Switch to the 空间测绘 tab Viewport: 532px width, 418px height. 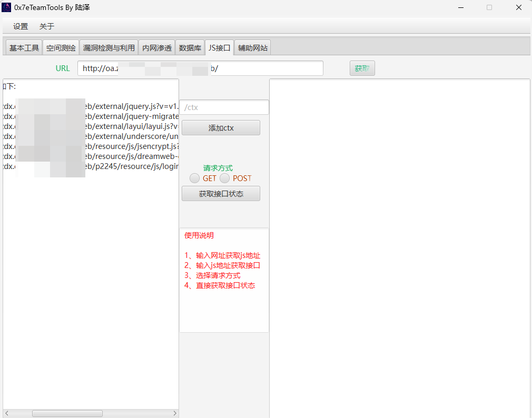(61, 48)
